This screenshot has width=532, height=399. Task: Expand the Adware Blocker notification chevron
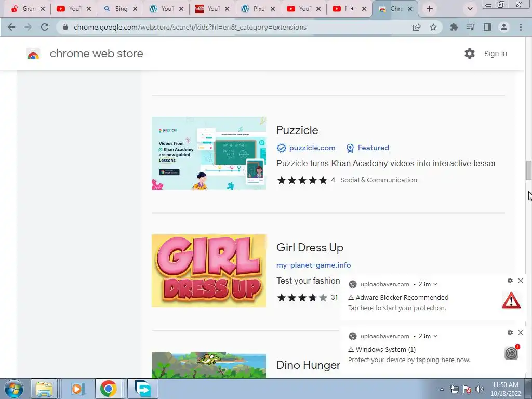[x=435, y=284]
